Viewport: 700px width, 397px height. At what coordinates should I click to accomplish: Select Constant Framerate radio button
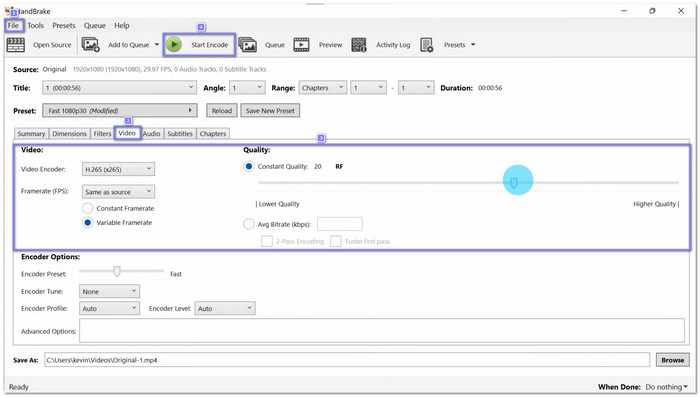(88, 208)
